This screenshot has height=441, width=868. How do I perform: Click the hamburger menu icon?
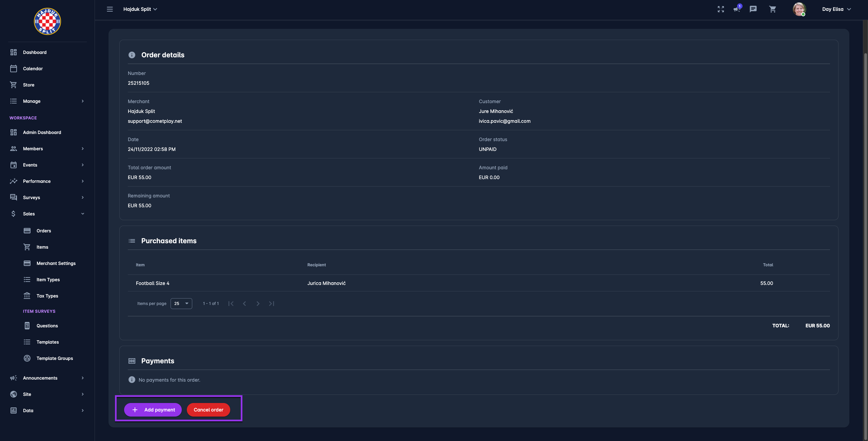click(x=110, y=9)
